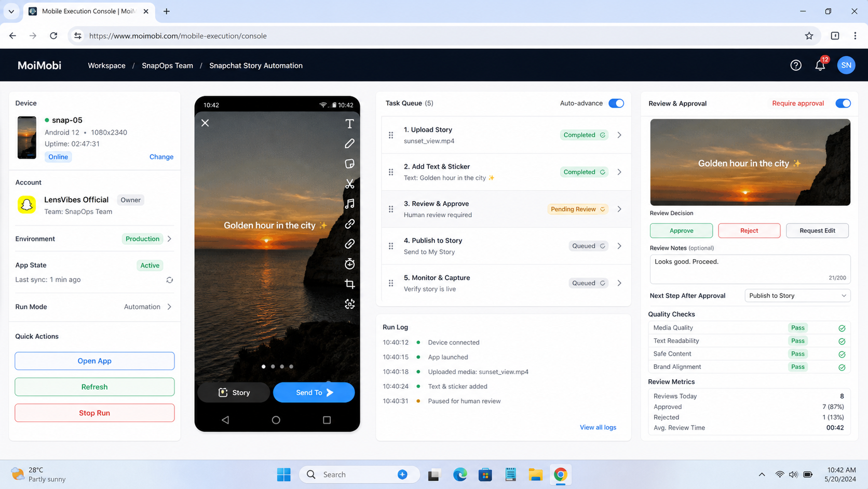Open the browser tab search dropdown
Viewport: 868px width, 489px height.
(11, 11)
